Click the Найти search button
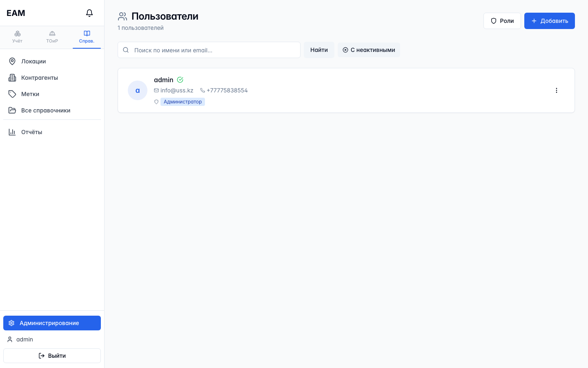Screen dimensions: 588x368 pyautogui.click(x=319, y=50)
